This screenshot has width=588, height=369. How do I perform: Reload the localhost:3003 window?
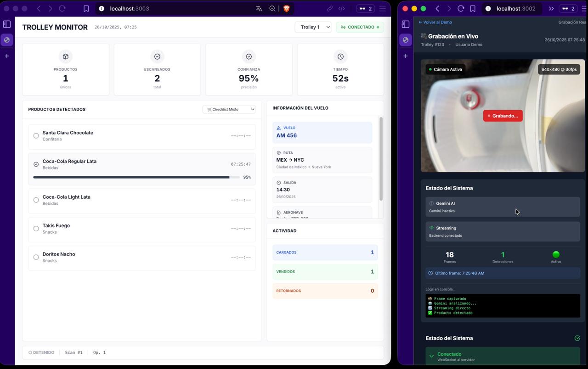[62, 8]
